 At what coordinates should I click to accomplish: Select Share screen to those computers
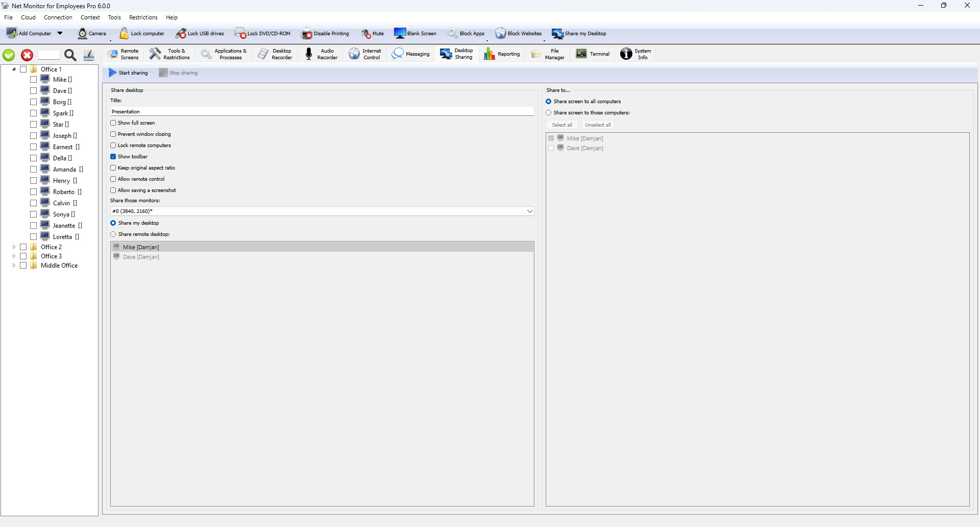click(x=549, y=113)
